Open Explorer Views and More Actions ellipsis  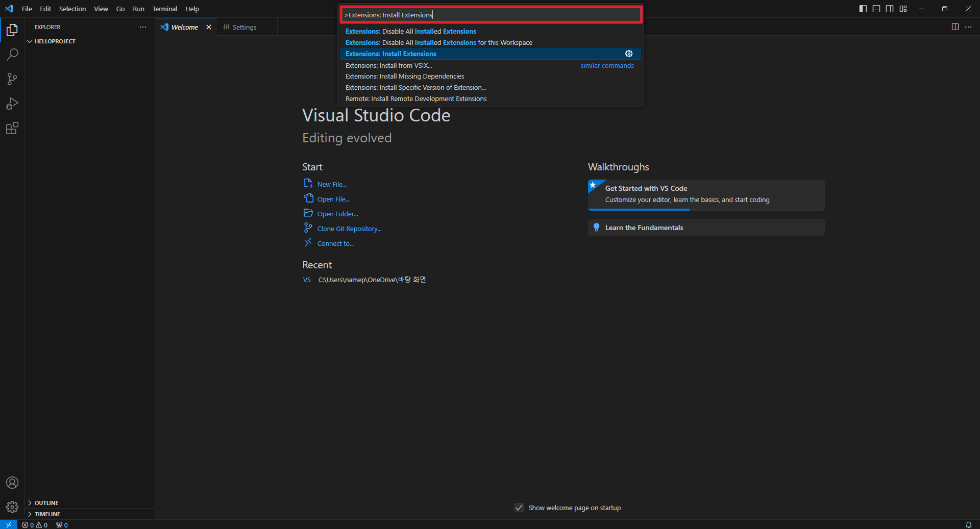click(x=143, y=27)
